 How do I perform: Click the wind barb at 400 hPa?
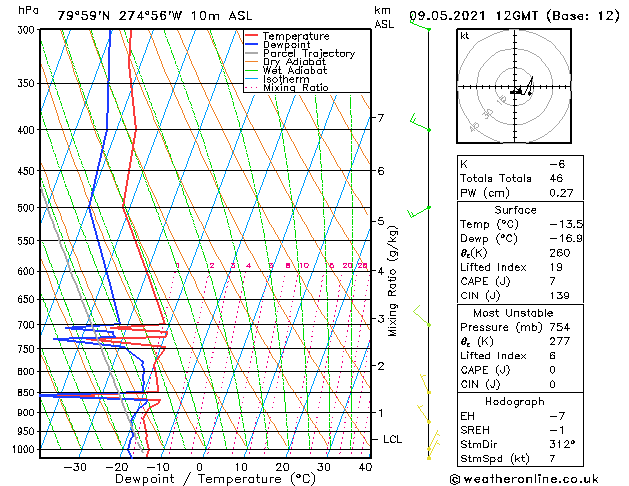pyautogui.click(x=420, y=122)
